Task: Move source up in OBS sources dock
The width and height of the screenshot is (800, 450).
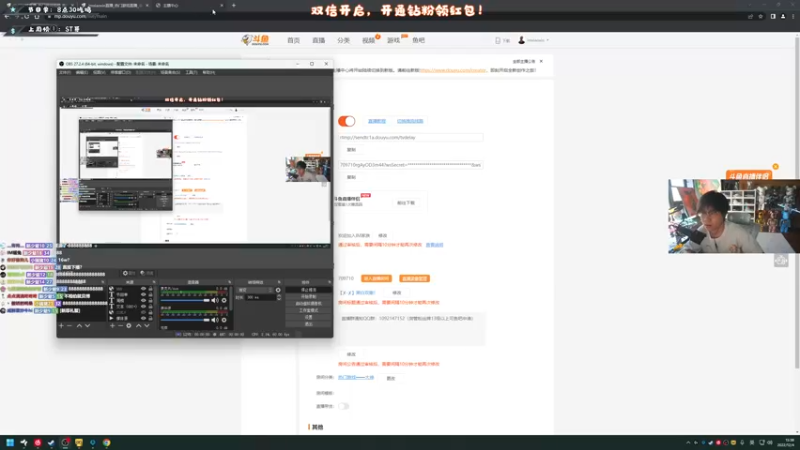Action: 138,326
